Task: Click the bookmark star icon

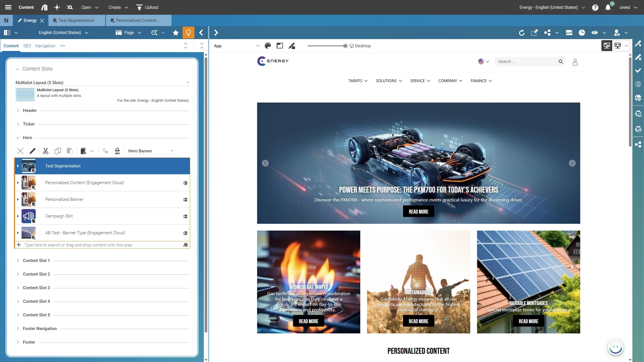Action: coord(176,33)
